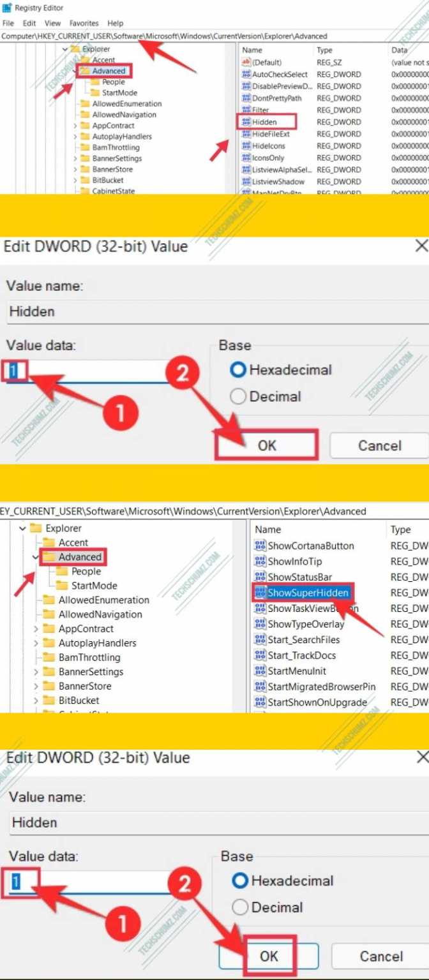Screen dimensions: 429x980
Task: Click the Registry Editor app icon in title bar
Action: [7, 9]
